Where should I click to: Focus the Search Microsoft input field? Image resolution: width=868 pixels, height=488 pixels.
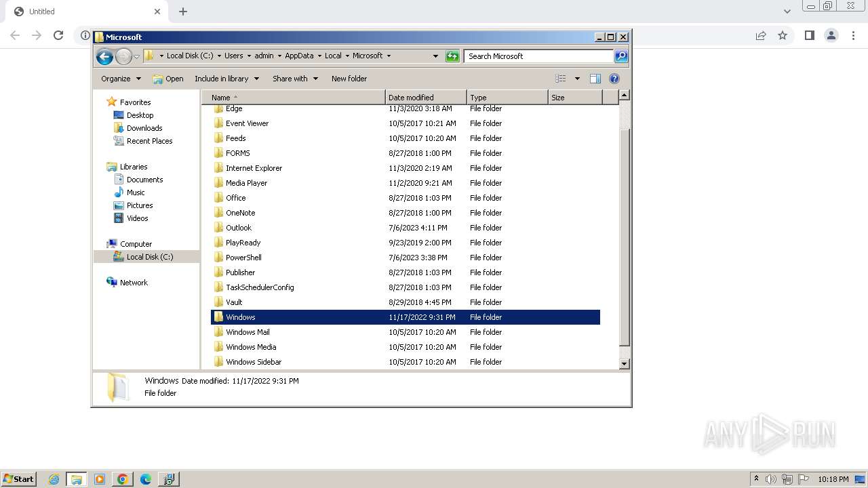(539, 56)
